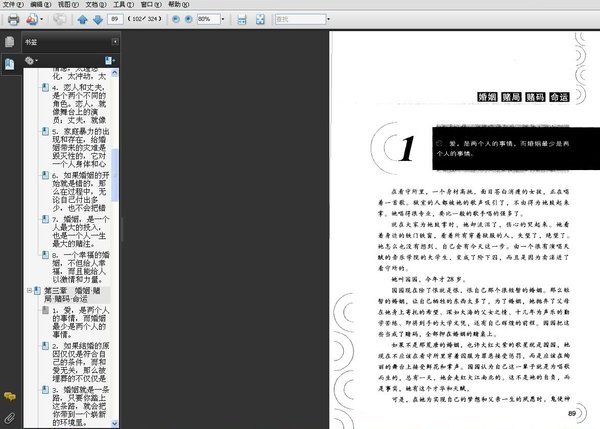This screenshot has height=429, width=600.
Task: Click the scrolling pages fit-width icon
Action: coord(242,19)
